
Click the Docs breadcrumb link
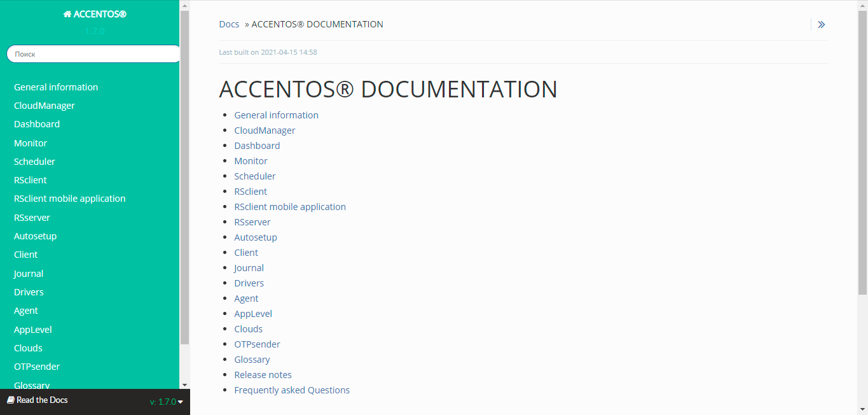(229, 24)
